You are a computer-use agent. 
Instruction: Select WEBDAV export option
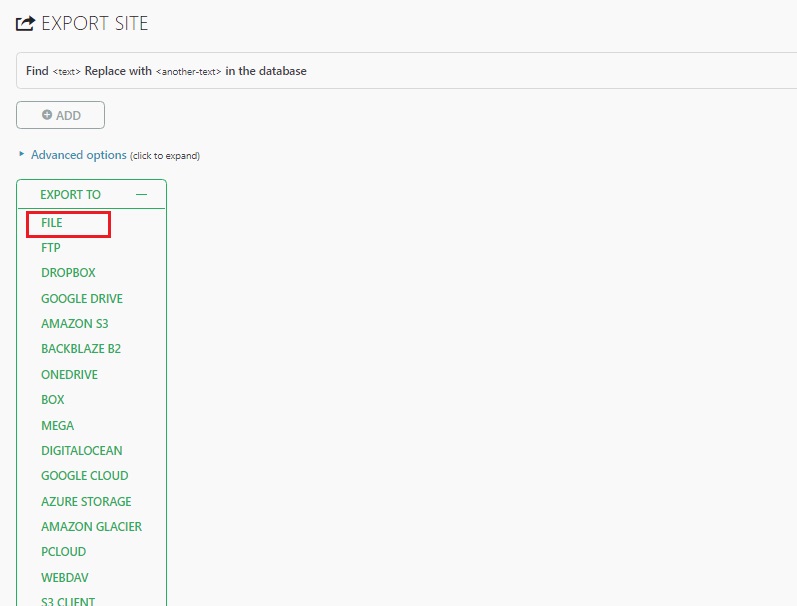(65, 578)
